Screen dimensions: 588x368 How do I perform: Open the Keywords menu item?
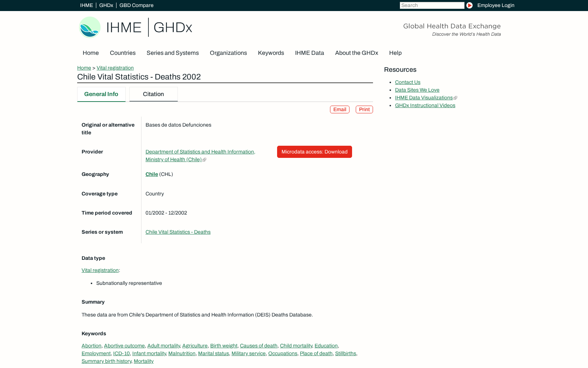click(x=271, y=53)
